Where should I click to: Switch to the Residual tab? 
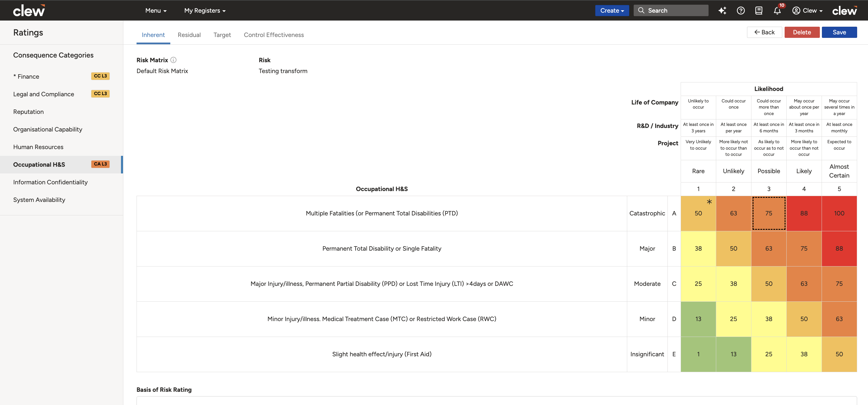tap(189, 35)
